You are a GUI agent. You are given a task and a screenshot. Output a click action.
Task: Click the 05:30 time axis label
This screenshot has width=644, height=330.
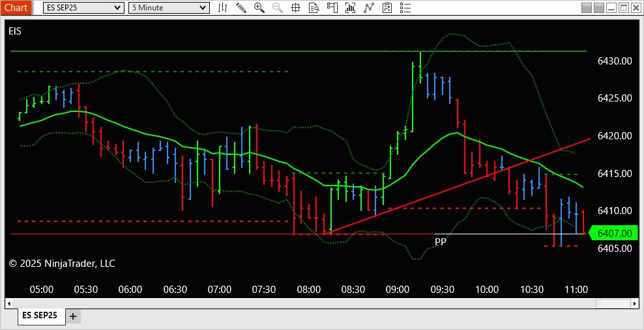pyautogui.click(x=85, y=290)
